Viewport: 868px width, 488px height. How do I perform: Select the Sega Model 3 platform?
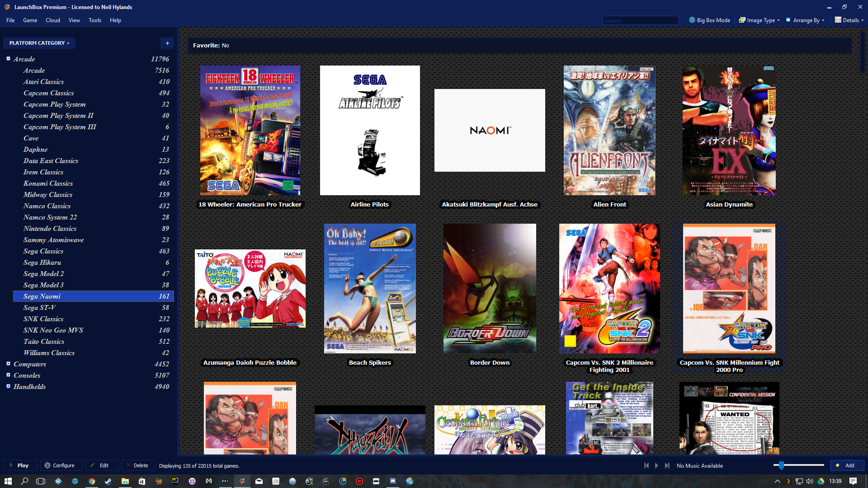[x=93, y=285]
